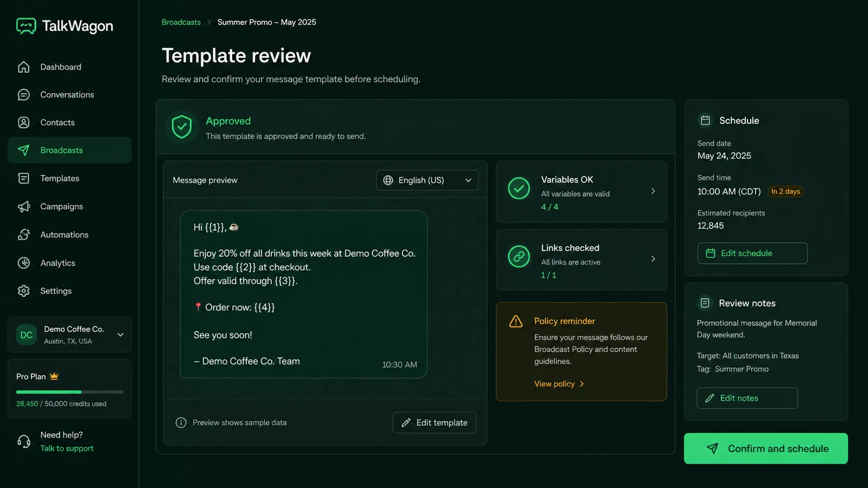This screenshot has height=488, width=868.
Task: Click the Approved shield check icon
Action: 182,127
